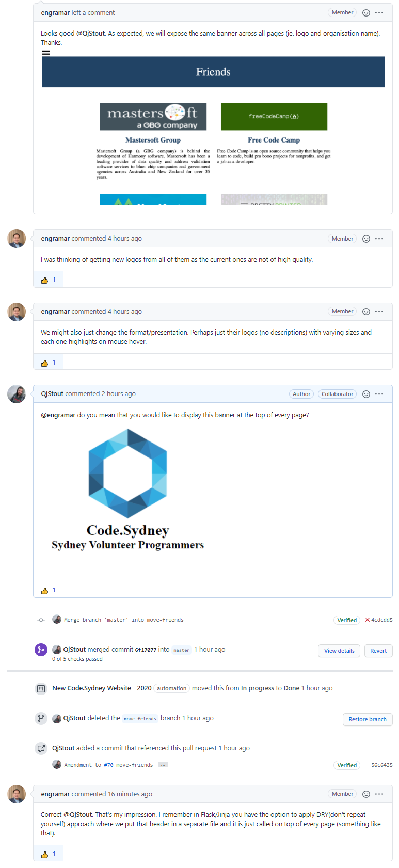Image resolution: width=399 pixels, height=868 pixels.
Task: Open the emoji dropdown on the format/presentation comment
Action: tap(366, 311)
